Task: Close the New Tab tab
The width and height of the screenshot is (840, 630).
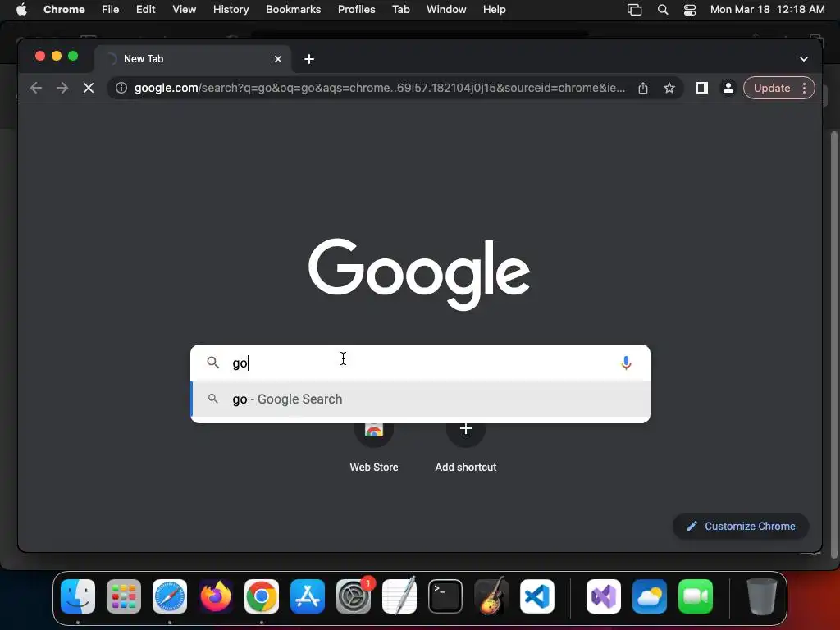Action: (278, 59)
